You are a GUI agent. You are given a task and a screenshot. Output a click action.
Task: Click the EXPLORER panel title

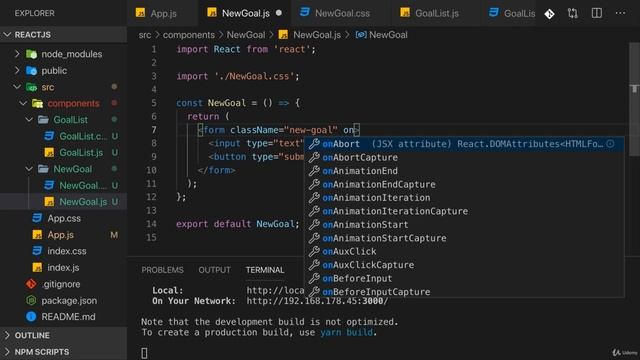[34, 13]
